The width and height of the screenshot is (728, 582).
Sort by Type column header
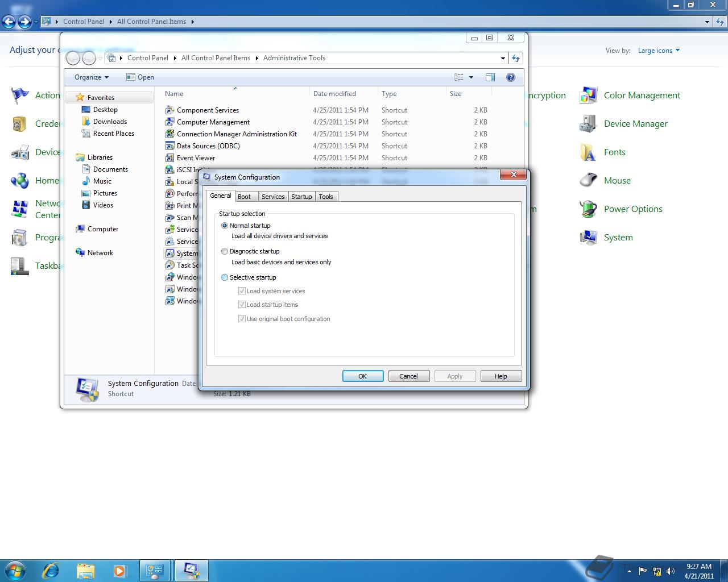(412, 94)
